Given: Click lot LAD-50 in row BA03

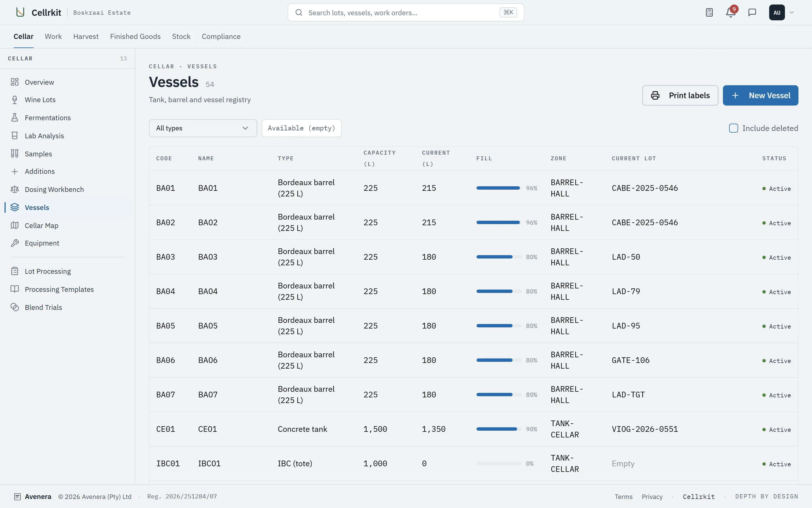Looking at the screenshot, I should (x=626, y=257).
